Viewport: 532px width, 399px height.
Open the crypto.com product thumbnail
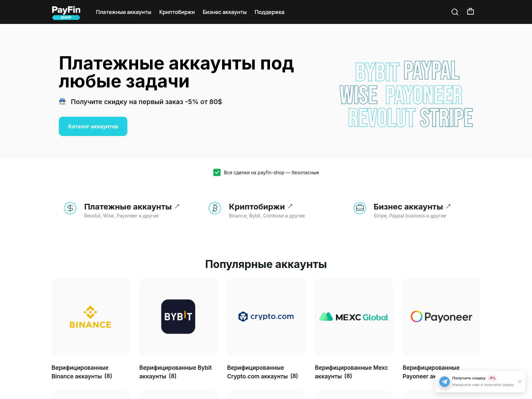tap(266, 317)
